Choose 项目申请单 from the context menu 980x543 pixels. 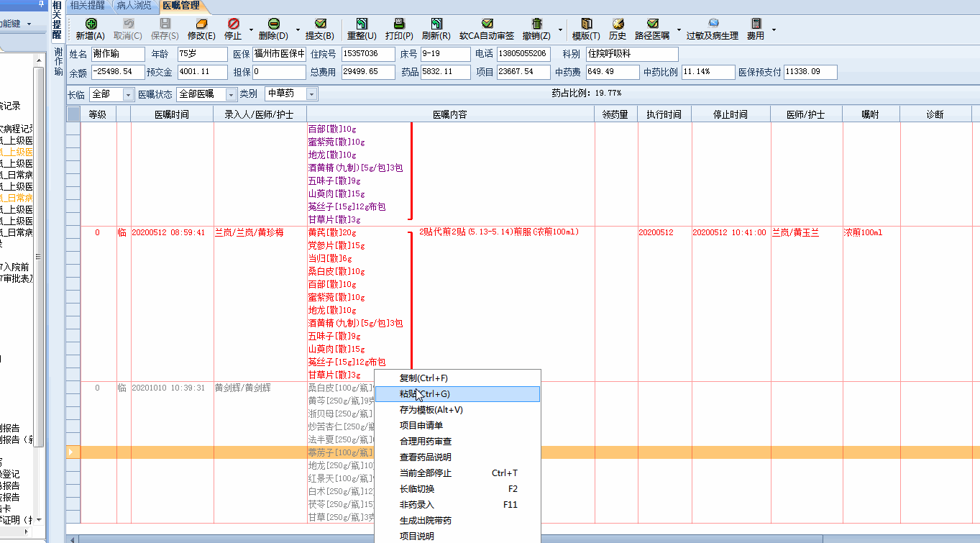click(457, 426)
